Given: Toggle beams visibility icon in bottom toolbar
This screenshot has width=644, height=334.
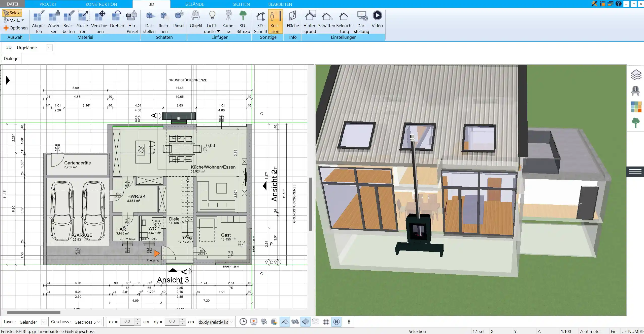Looking at the screenshot, I should coord(295,322).
